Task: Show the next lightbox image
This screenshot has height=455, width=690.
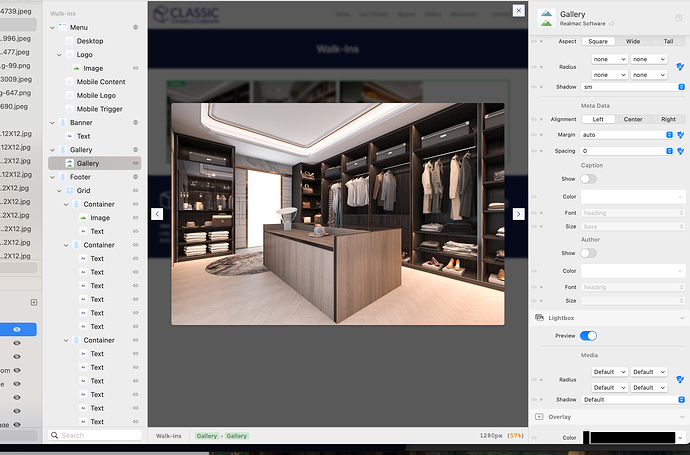Action: pos(518,214)
